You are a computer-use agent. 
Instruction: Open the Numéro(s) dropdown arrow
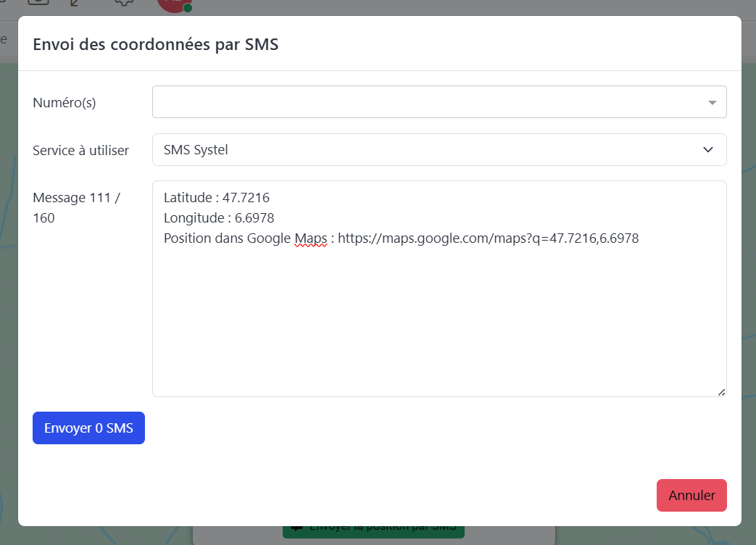[x=712, y=102]
